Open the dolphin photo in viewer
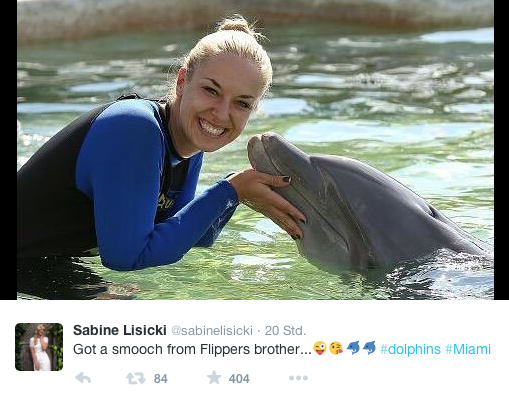 pyautogui.click(x=255, y=150)
